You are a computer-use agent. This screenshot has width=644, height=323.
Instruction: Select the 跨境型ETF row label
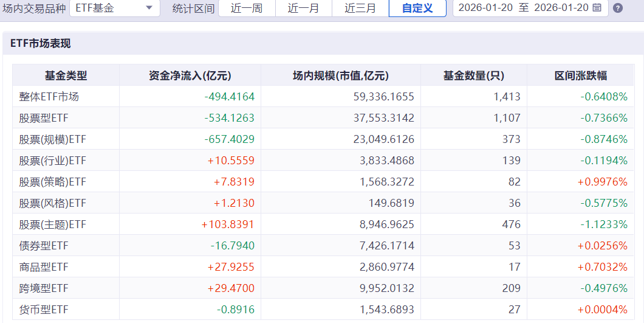click(x=44, y=288)
